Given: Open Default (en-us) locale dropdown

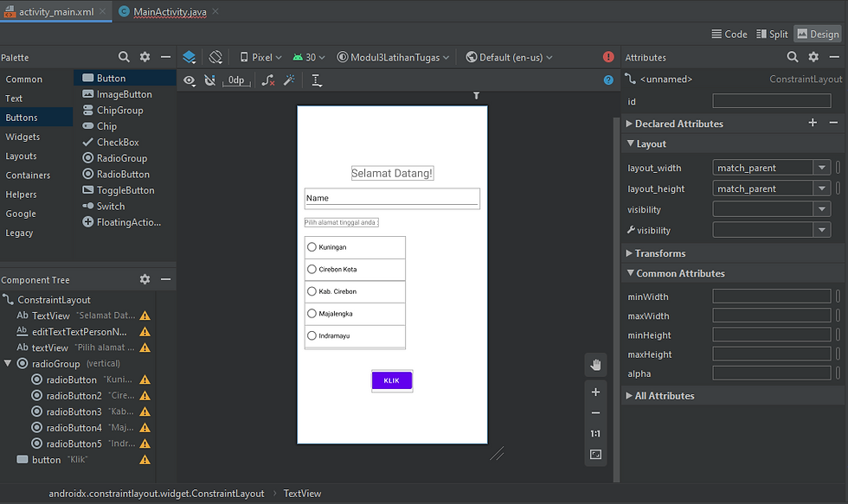Looking at the screenshot, I should coord(510,57).
